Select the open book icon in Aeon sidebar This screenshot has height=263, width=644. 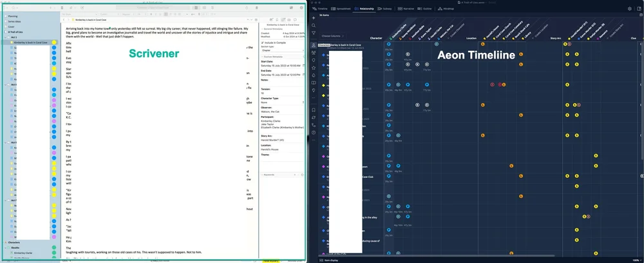click(x=314, y=83)
